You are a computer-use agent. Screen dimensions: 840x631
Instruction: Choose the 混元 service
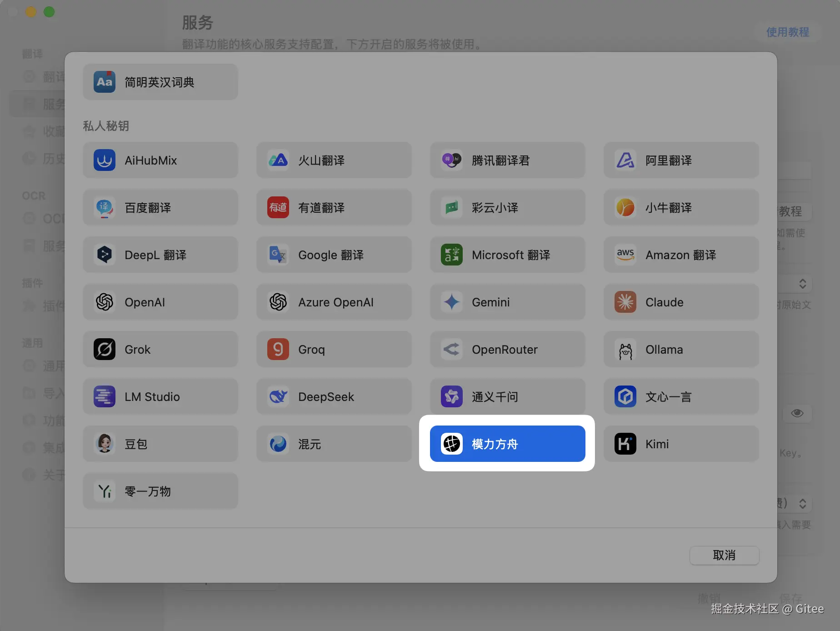334,444
